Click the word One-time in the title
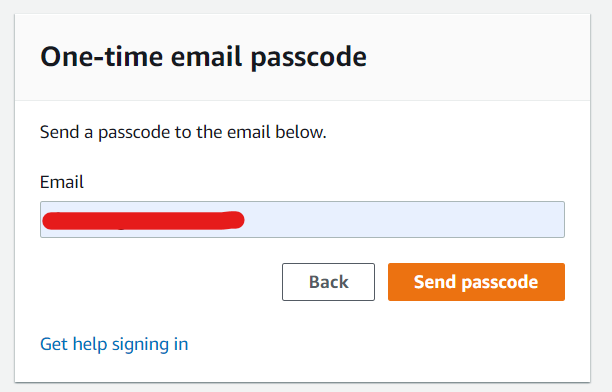 click(101, 57)
